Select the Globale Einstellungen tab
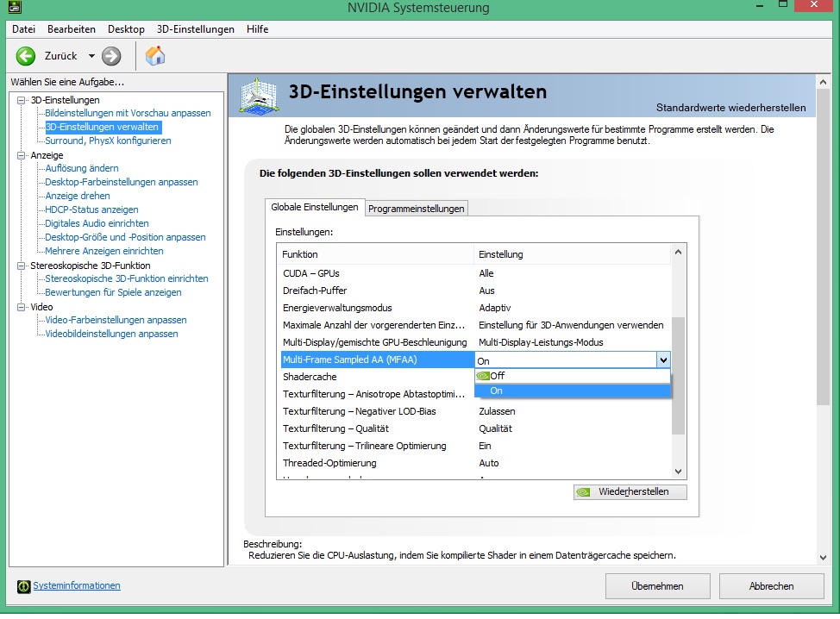This screenshot has width=840, height=619. pyautogui.click(x=315, y=207)
